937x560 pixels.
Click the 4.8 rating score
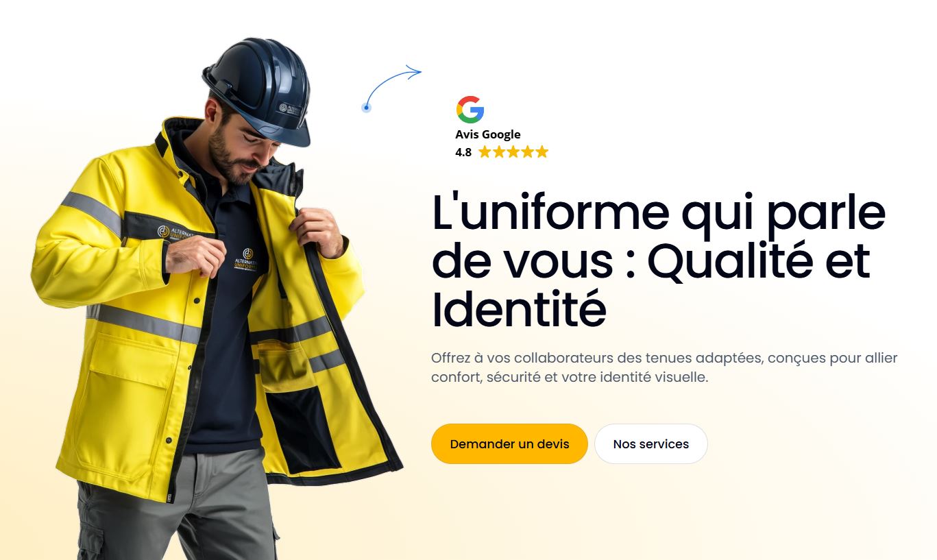click(463, 152)
